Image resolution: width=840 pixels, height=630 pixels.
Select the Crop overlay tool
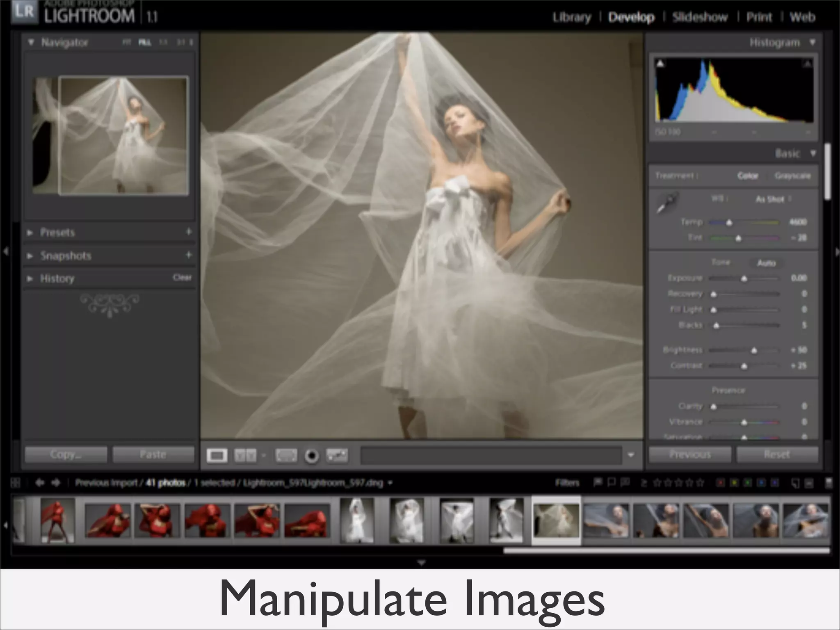(x=286, y=455)
